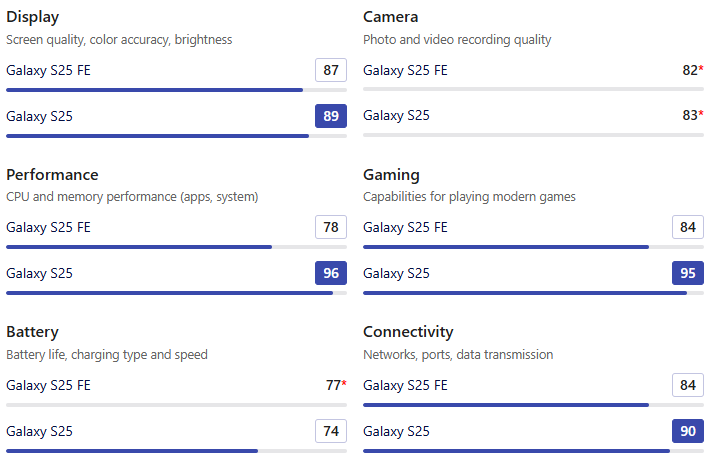Click 'CPU and memory performance' description
711x465 pixels.
coord(132,197)
